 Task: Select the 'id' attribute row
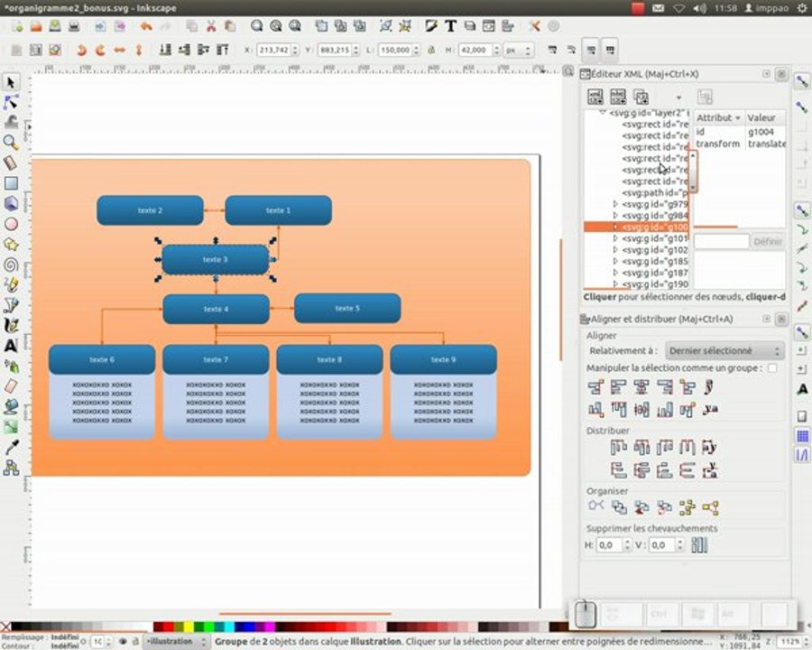tap(740, 132)
